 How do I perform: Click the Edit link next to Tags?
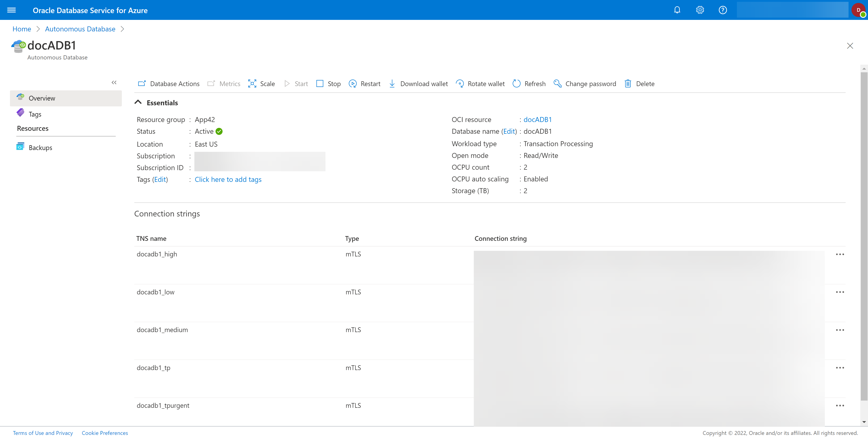(x=160, y=179)
